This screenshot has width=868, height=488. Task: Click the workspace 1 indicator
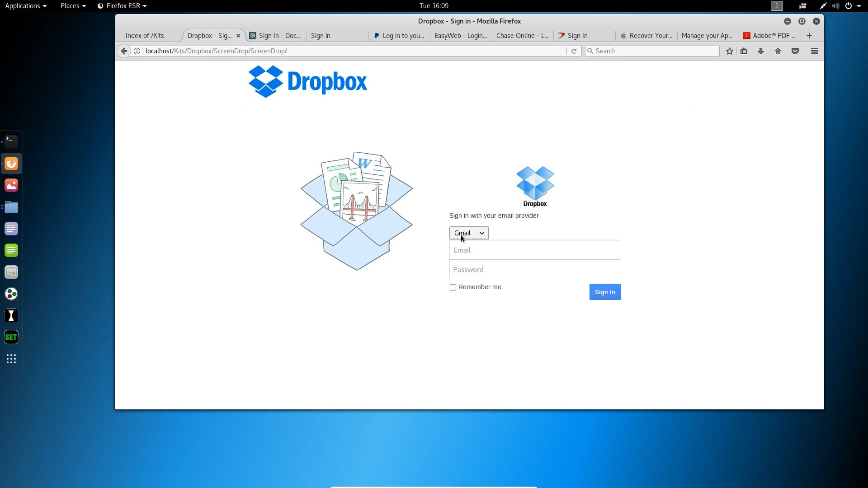(x=777, y=6)
